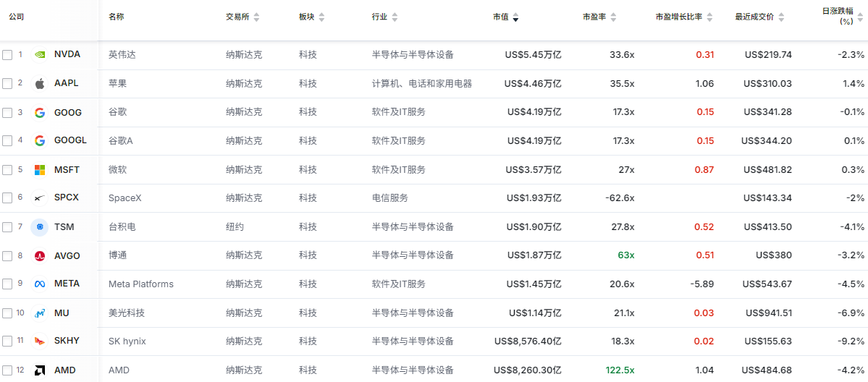Click market cap US$8,576.40亿
The height and width of the screenshot is (382, 868).
click(528, 341)
